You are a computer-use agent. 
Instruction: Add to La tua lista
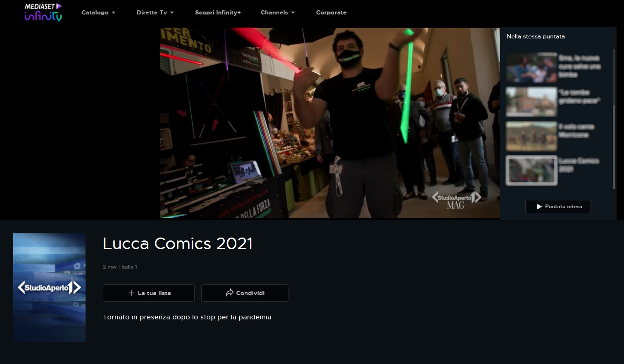point(149,293)
